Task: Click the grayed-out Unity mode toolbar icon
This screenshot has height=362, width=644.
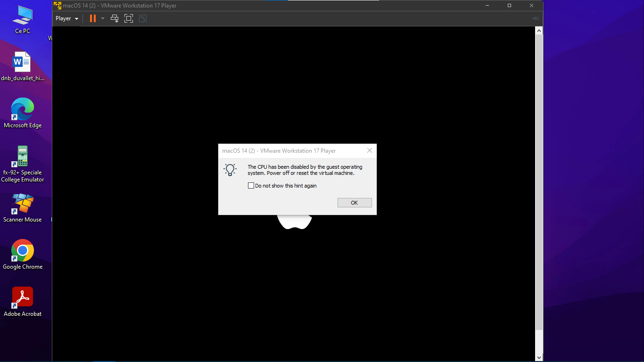Action: pyautogui.click(x=143, y=18)
